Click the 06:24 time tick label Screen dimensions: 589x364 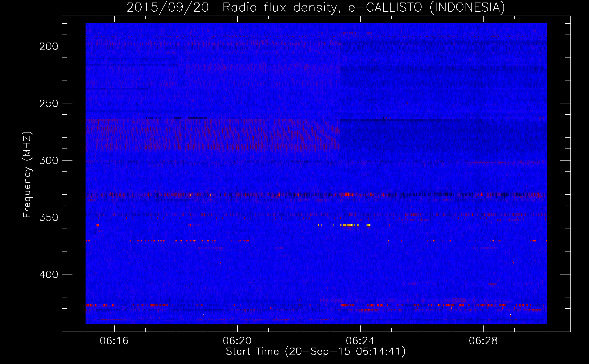(360, 341)
